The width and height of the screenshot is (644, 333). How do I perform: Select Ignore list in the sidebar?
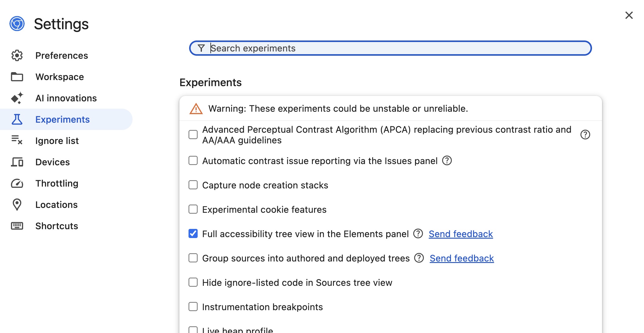point(57,141)
